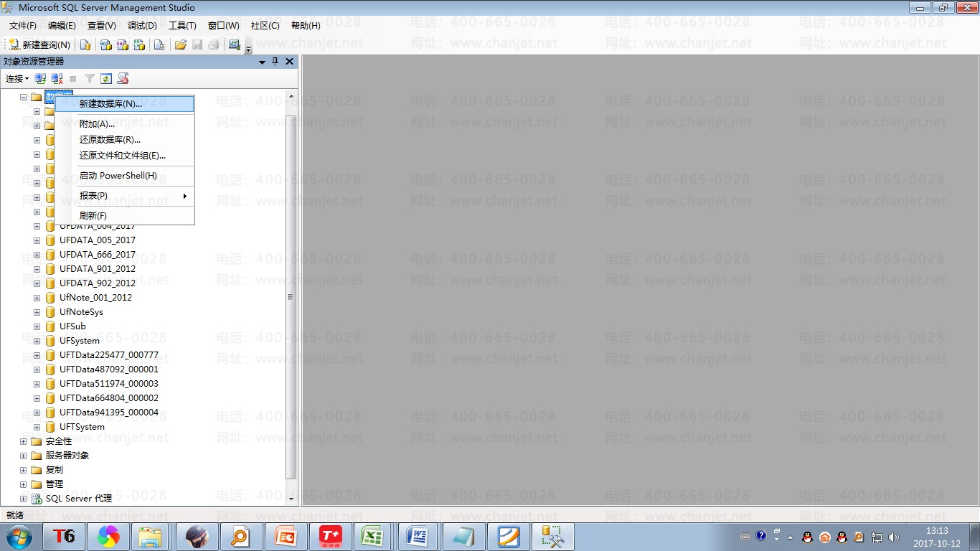Open the 调试(D) menu

pos(142,26)
